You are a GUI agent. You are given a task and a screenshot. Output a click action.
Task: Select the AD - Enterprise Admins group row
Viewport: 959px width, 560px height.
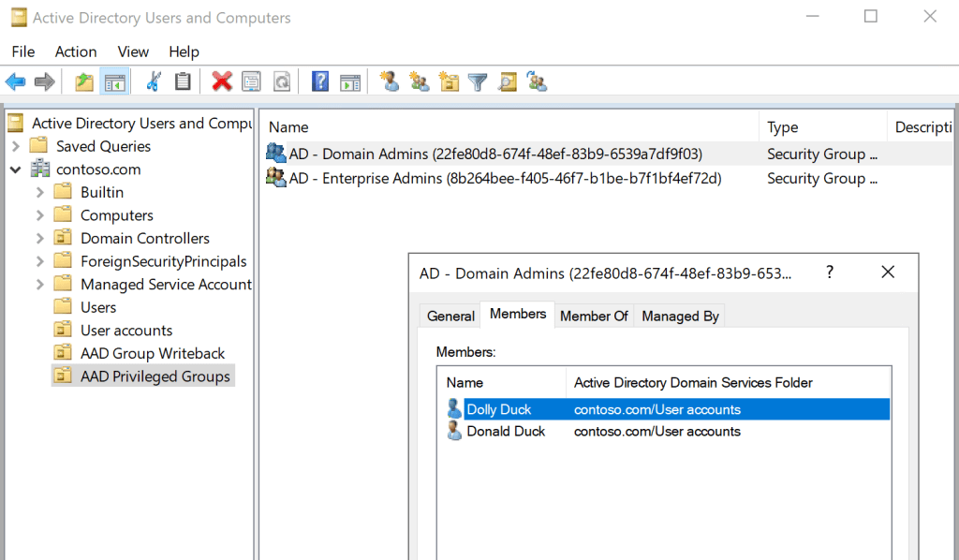(505, 178)
